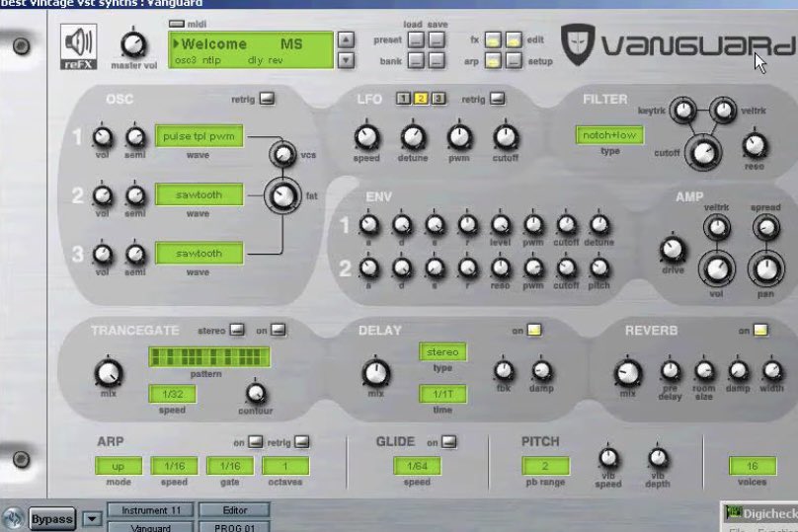Click the master vol knob
This screenshot has width=798, height=532.
133,44
